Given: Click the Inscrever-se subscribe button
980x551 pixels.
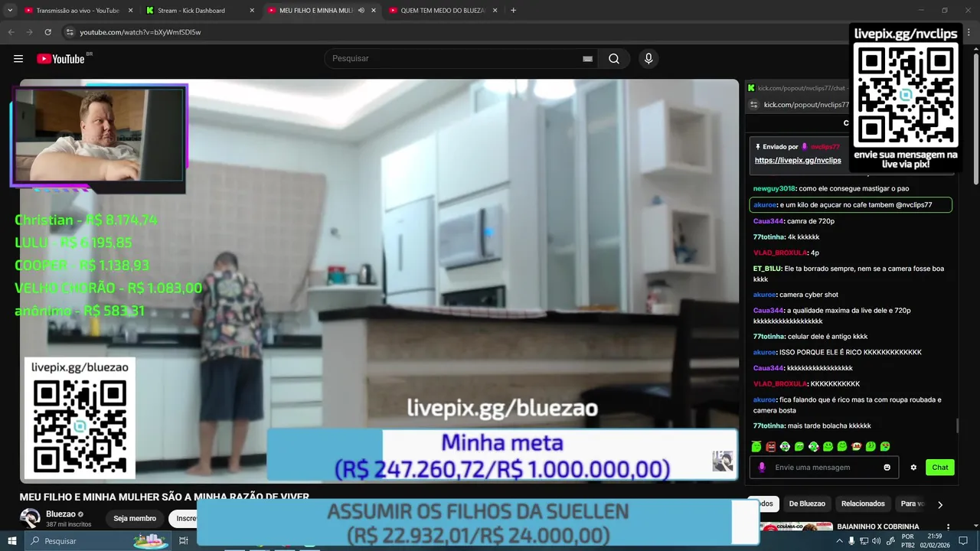Looking at the screenshot, I should 183,518.
